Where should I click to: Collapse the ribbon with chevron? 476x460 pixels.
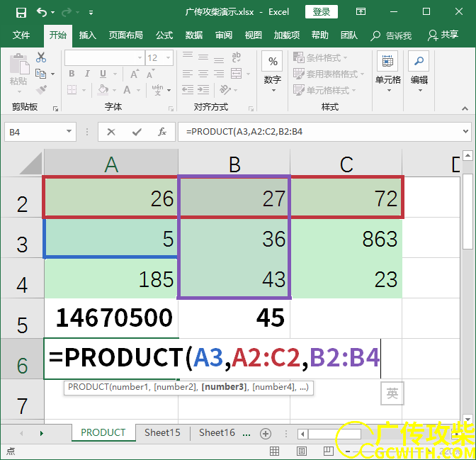pos(465,108)
